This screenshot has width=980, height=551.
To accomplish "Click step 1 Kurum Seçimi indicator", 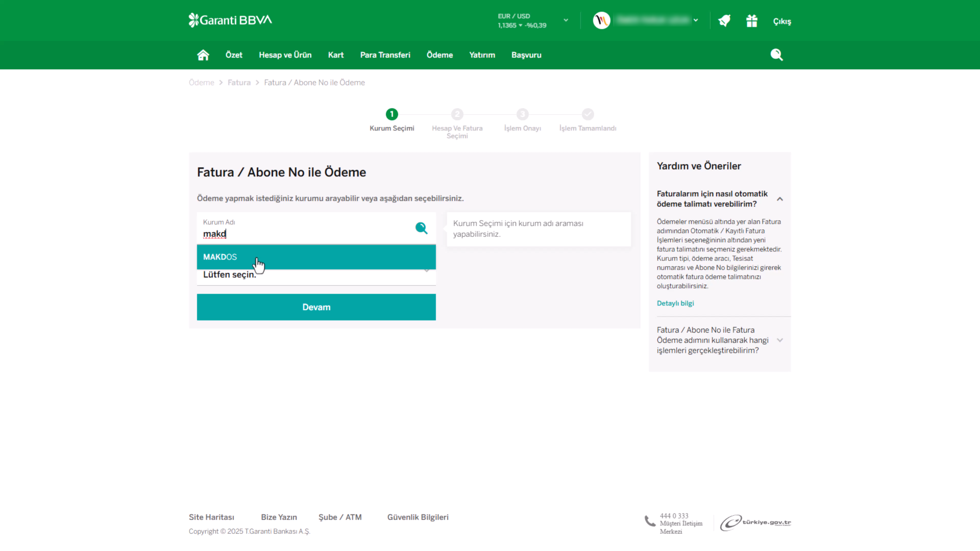I will tap(392, 114).
